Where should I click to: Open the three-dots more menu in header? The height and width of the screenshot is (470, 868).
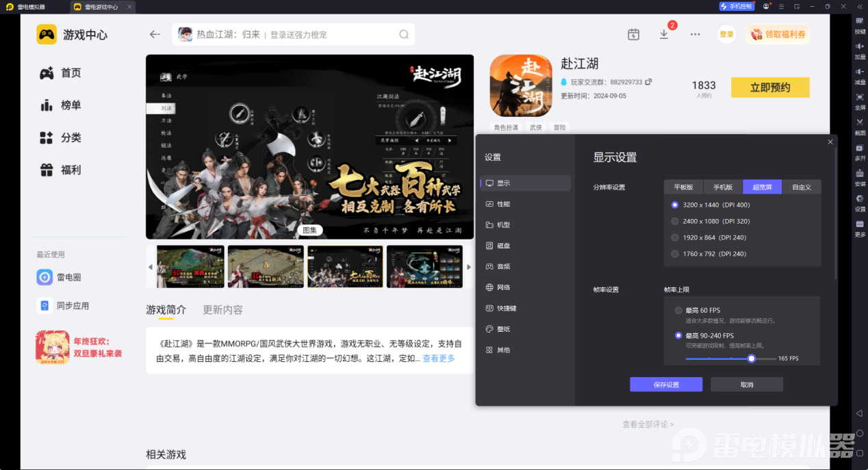pos(695,34)
